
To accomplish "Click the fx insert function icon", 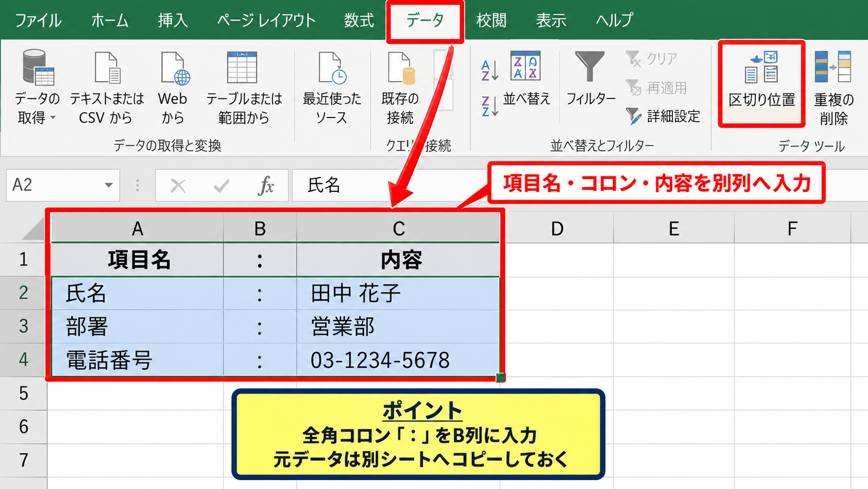I will coord(266,185).
